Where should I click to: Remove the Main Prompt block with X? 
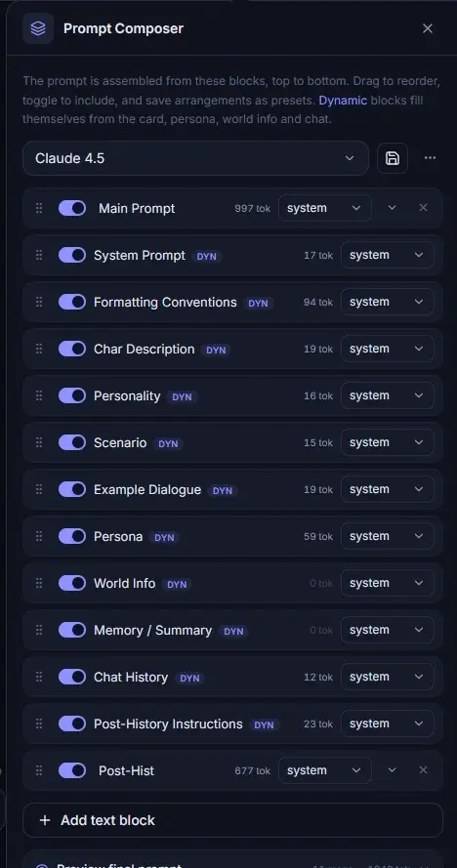(423, 208)
